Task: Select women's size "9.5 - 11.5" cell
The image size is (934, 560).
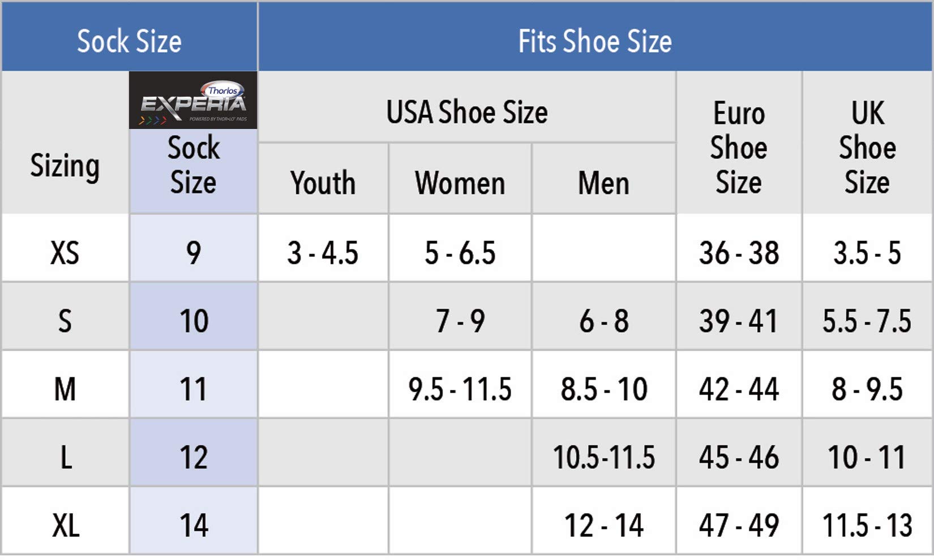Action: pyautogui.click(x=460, y=389)
